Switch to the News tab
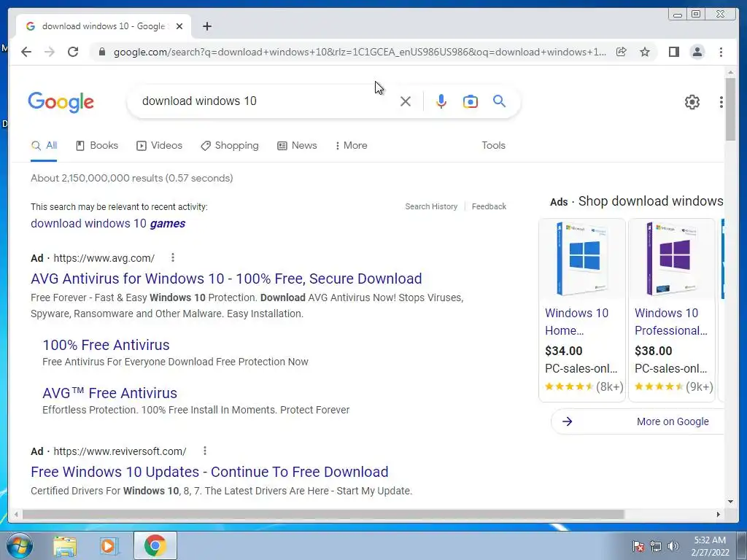 pyautogui.click(x=297, y=145)
